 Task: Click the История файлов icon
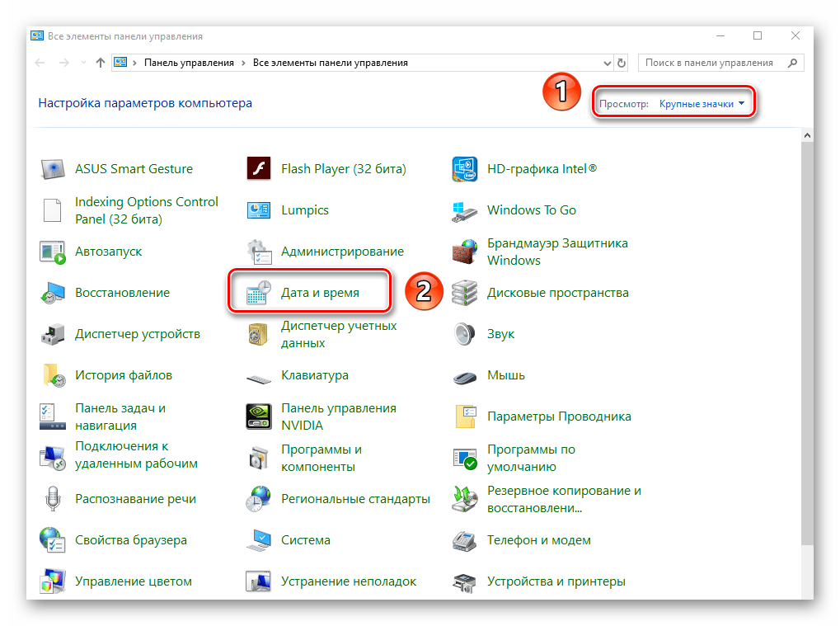point(53,375)
